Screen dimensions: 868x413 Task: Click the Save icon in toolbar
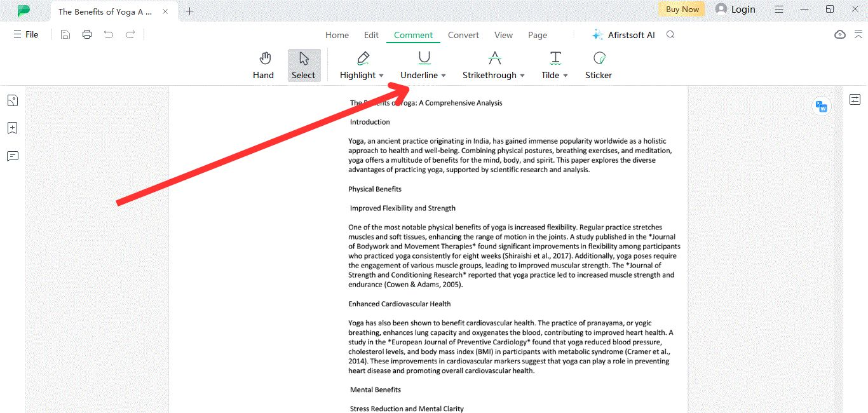[65, 35]
